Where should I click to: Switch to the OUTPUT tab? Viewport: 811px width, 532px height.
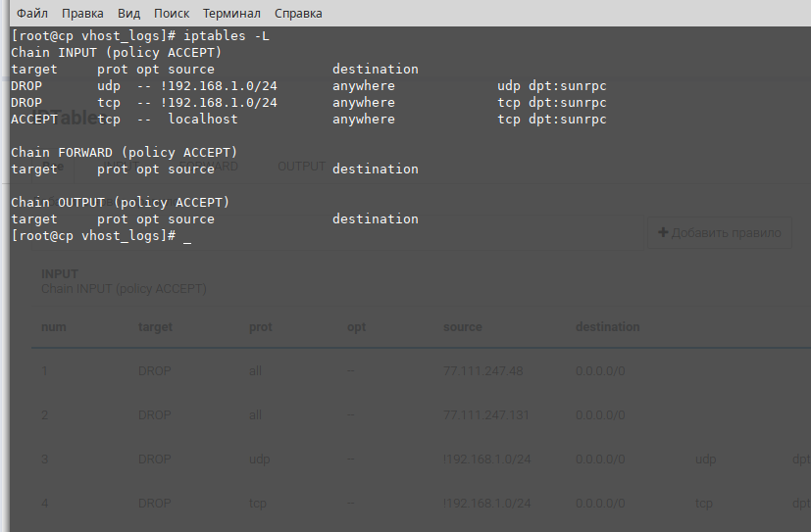pyautogui.click(x=301, y=167)
